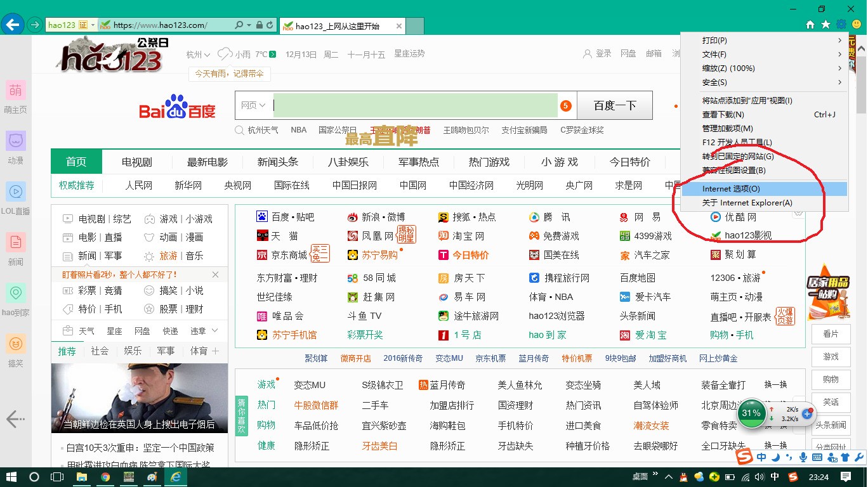
Task: Choose 查看下载(N) from the tools menu
Action: (x=763, y=115)
